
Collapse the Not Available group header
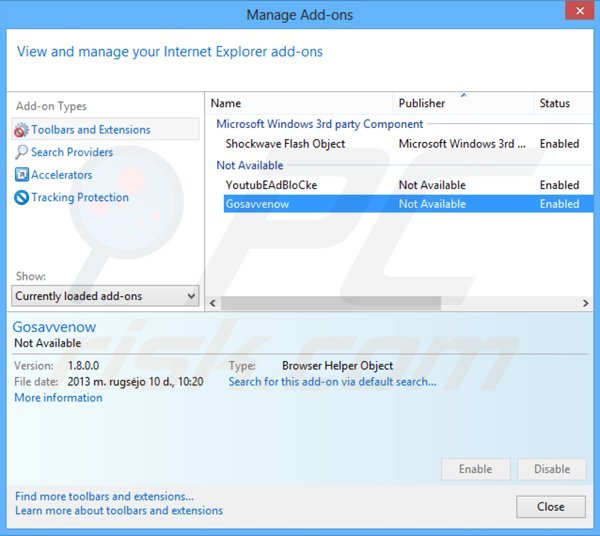[x=250, y=165]
